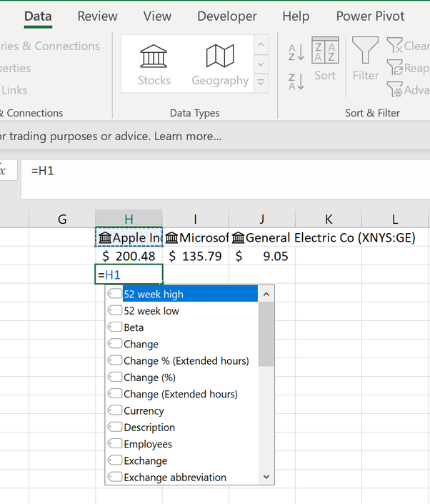Click the Edit Links button

click(14, 90)
